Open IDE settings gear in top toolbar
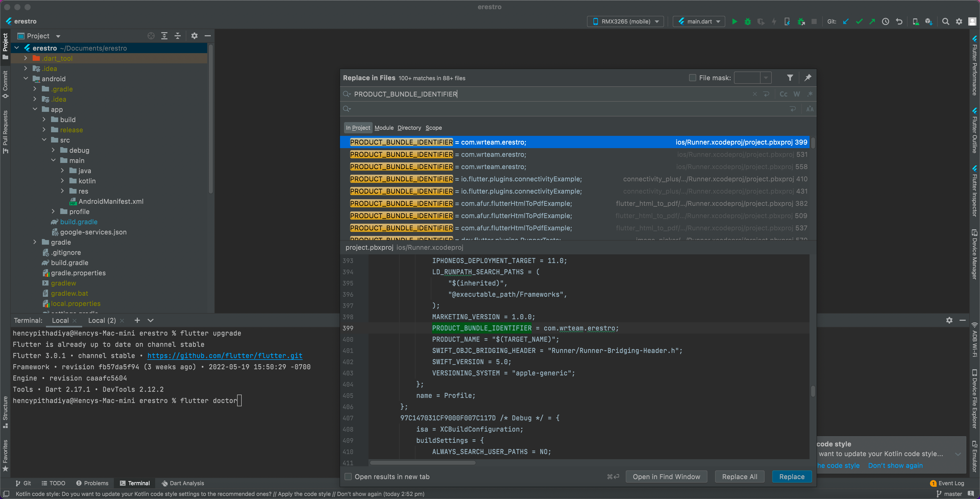The height and width of the screenshot is (499, 980). 959,22
